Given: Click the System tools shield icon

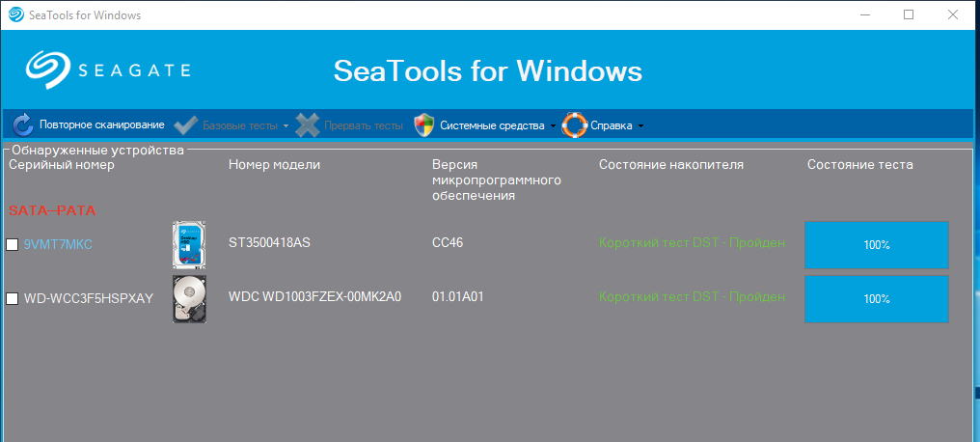Looking at the screenshot, I should pos(423,125).
